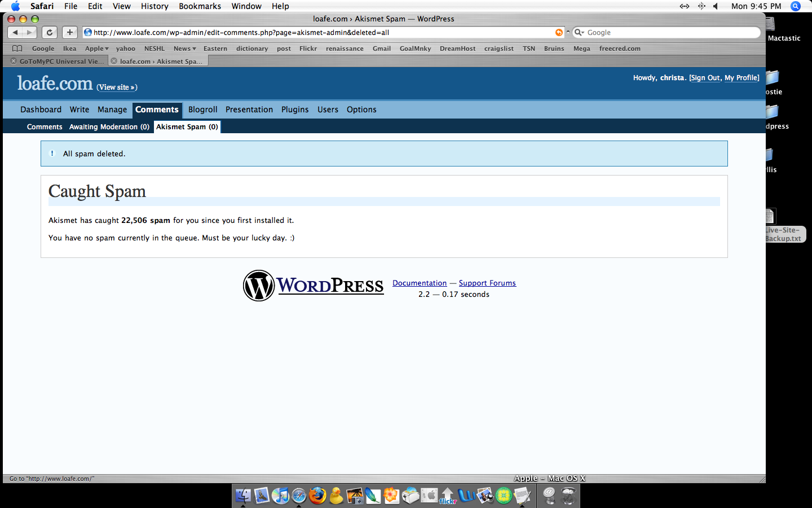Switch to the Dashboard admin tab
The width and height of the screenshot is (812, 508).
coord(41,110)
